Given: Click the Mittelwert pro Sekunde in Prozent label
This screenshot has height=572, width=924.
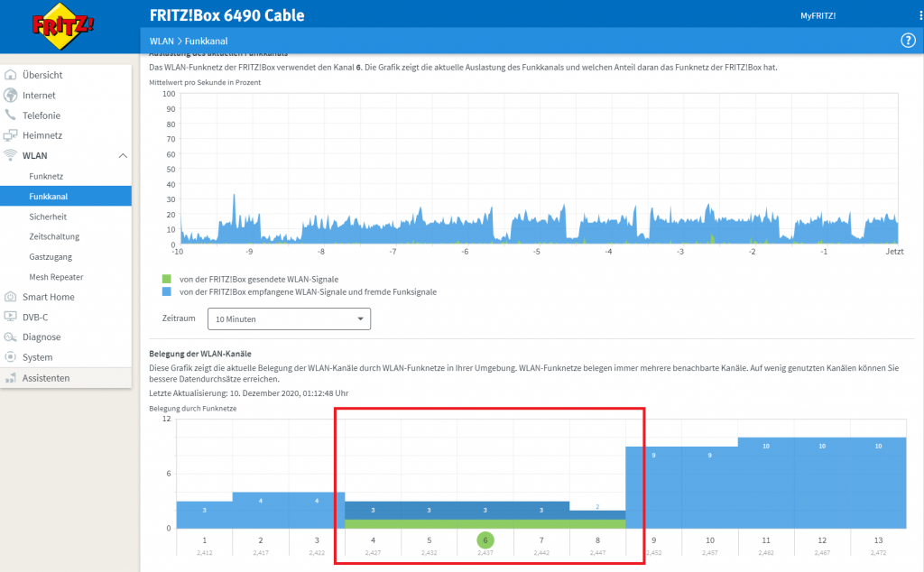Looking at the screenshot, I should pyautogui.click(x=205, y=82).
